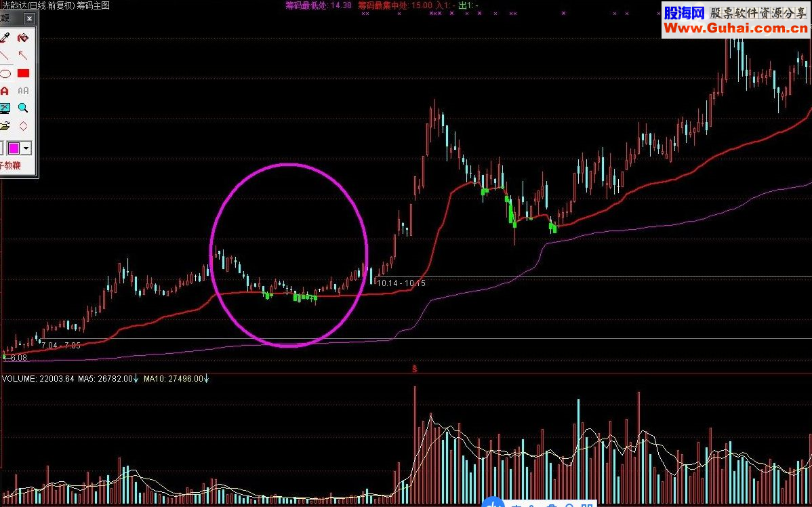Click the 入1: - indicator value
Viewport: 812px width, 507px height.
[x=446, y=5]
